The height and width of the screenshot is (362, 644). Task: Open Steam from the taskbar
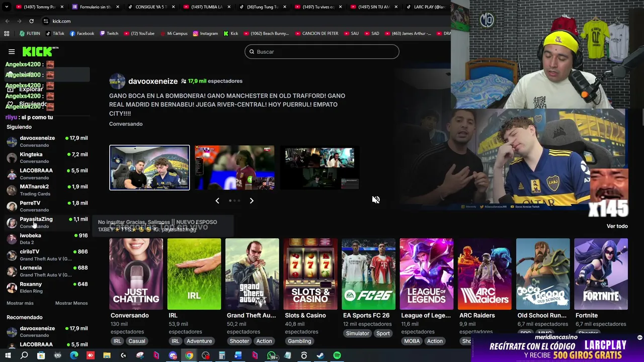click(x=320, y=355)
